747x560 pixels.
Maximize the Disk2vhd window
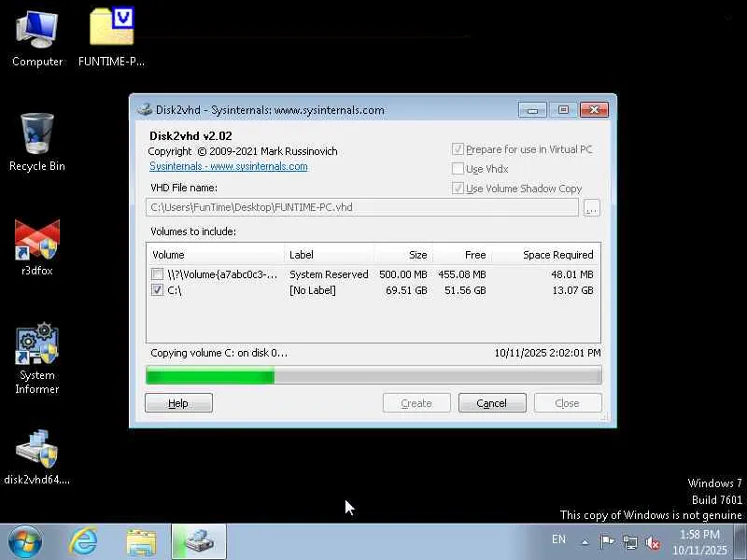(563, 110)
